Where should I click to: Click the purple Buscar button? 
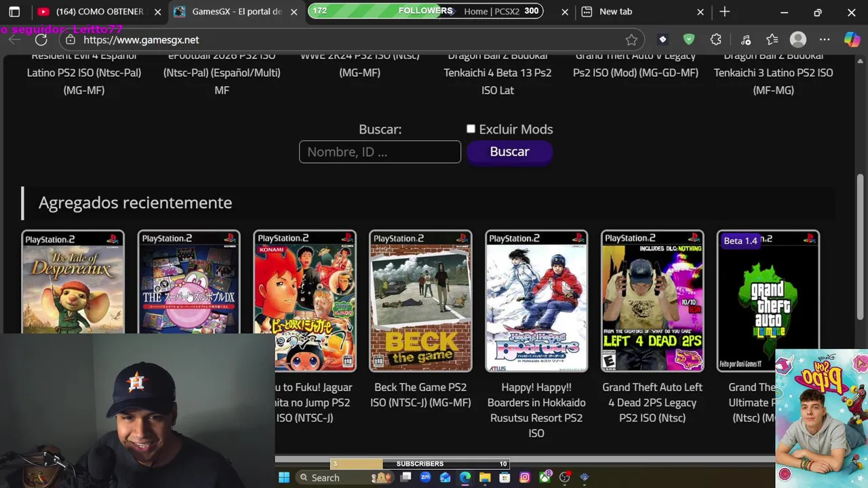509,152
